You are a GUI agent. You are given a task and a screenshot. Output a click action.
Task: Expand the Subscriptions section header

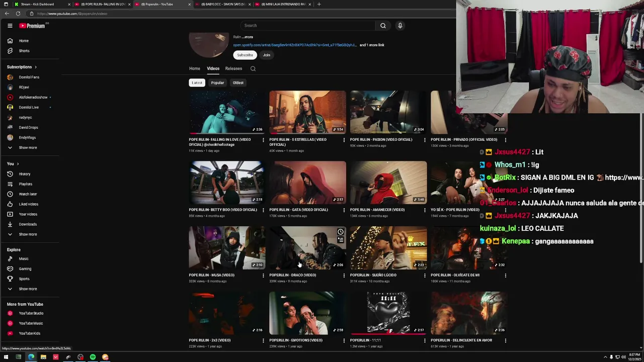tap(22, 67)
